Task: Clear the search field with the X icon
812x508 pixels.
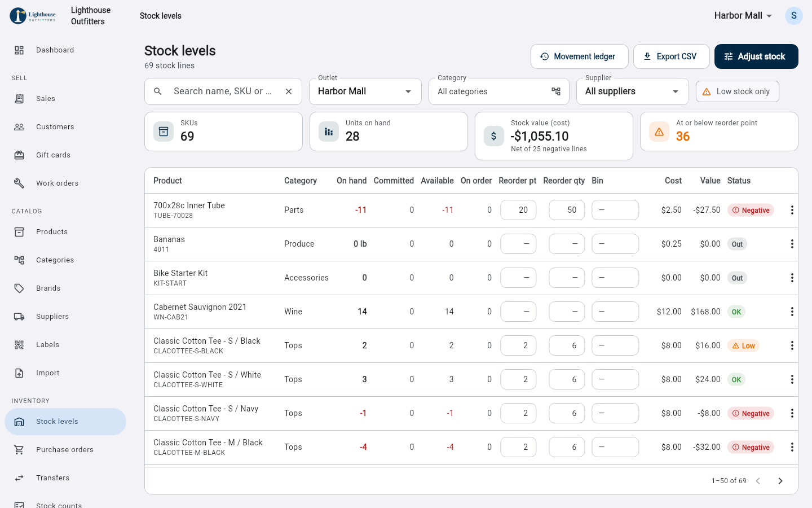Action: coord(289,91)
